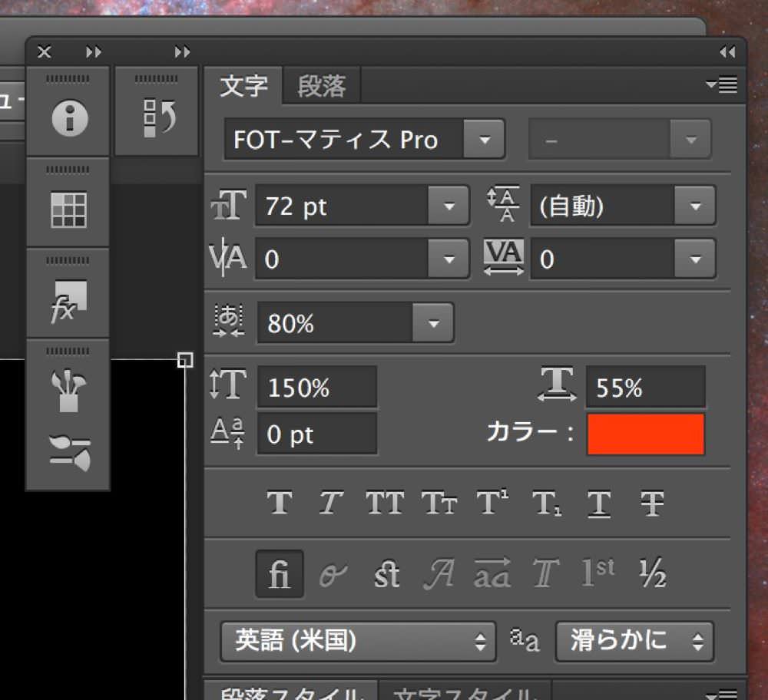Click the red text color swatch
Screen dimensions: 768x700
pos(646,434)
